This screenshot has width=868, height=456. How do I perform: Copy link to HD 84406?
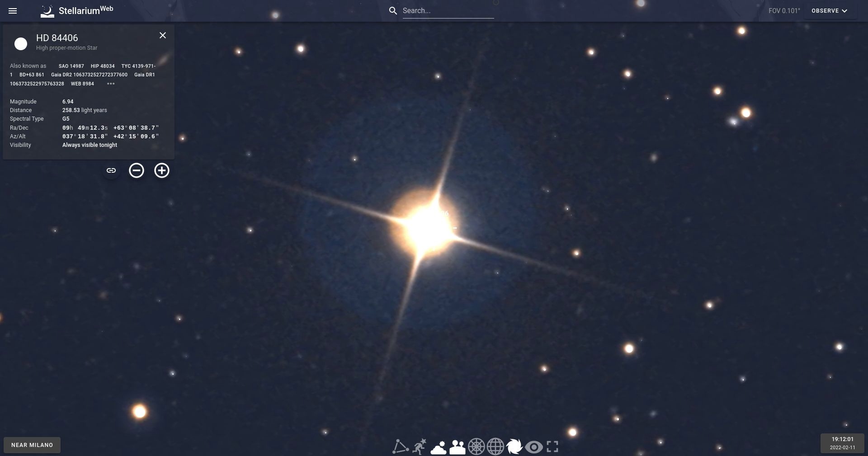tap(111, 170)
